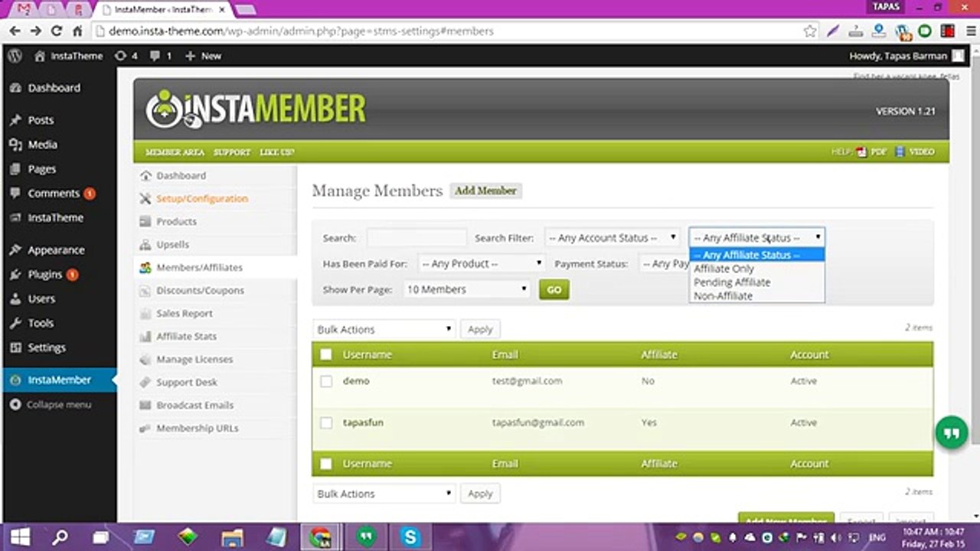Check the box for user tapasfun
This screenshot has height=551, width=980.
326,422
